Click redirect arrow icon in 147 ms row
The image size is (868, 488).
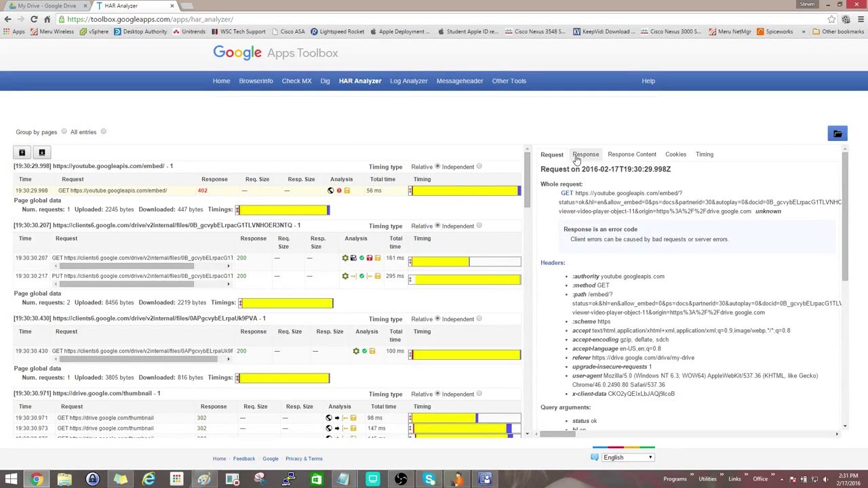[337, 428]
